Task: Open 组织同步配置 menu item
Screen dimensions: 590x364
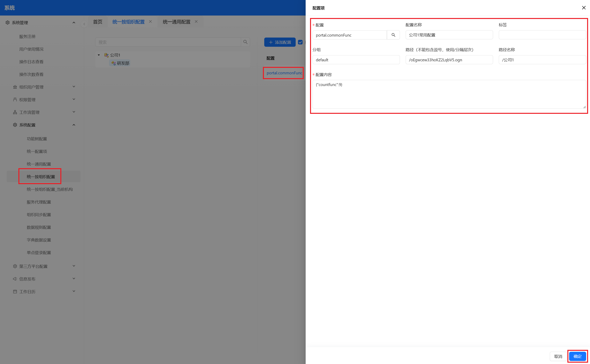Action: 39,215
